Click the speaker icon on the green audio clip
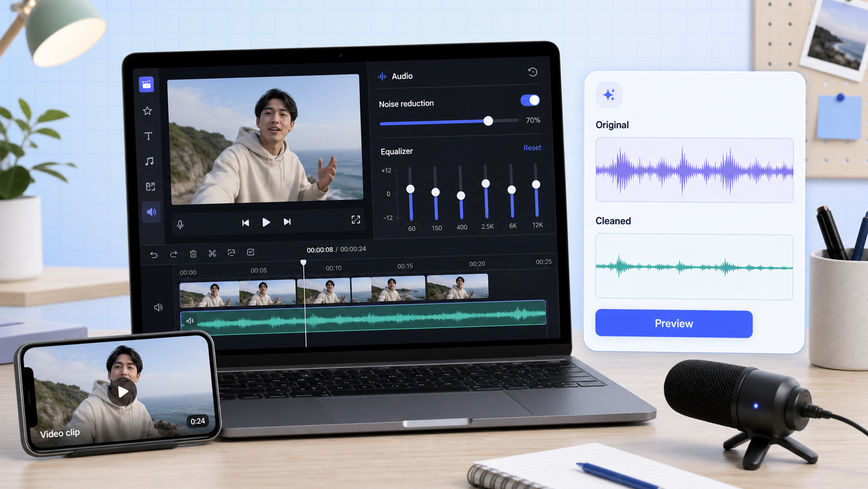 tap(190, 321)
